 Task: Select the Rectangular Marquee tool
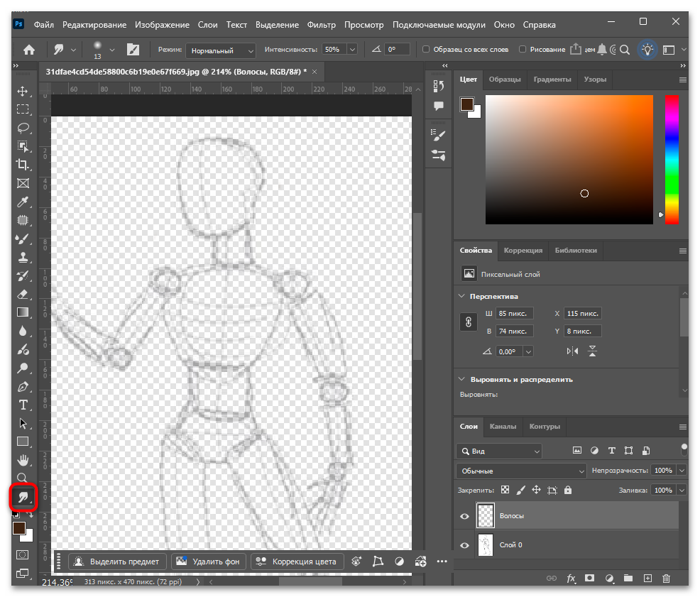[x=23, y=109]
